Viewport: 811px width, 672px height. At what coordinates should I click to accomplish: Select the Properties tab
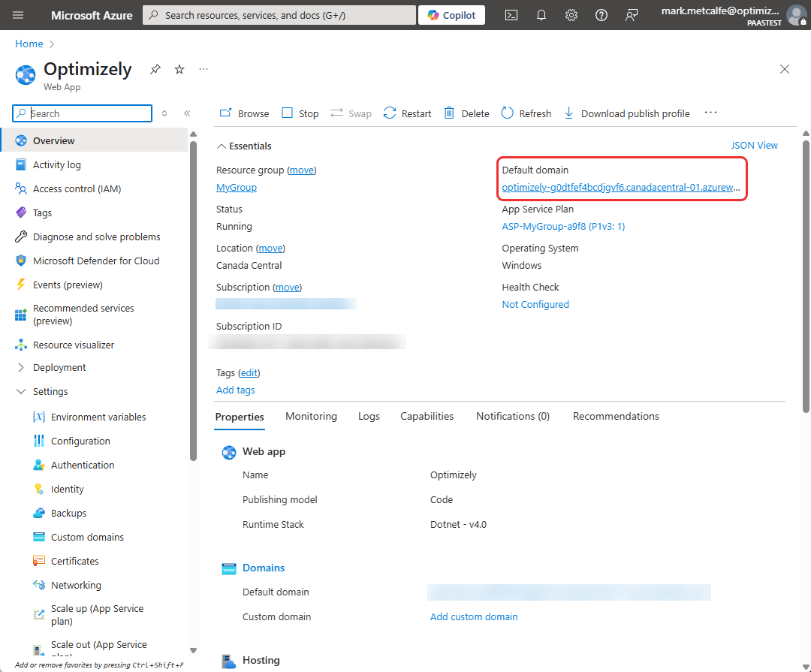click(240, 417)
